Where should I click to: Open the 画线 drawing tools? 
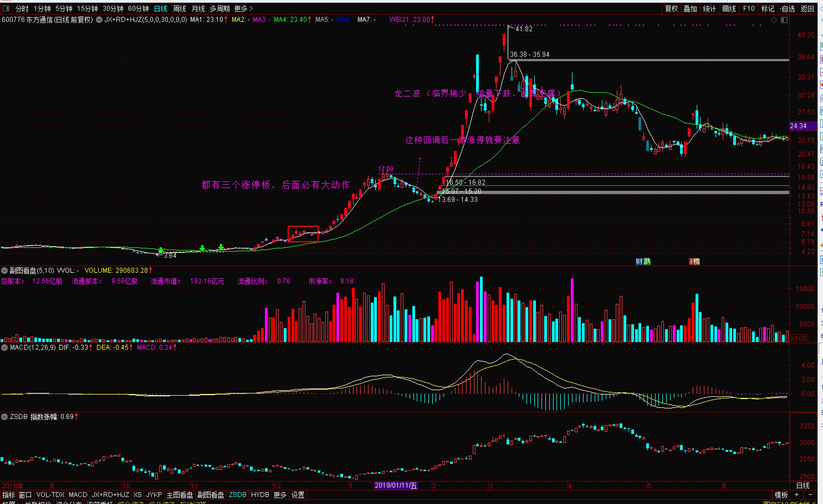tap(729, 9)
